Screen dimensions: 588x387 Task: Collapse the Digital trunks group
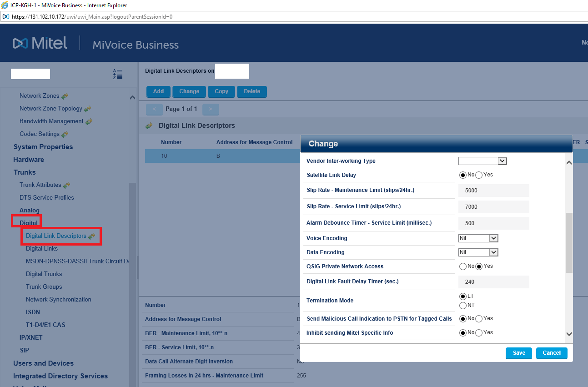[29, 223]
